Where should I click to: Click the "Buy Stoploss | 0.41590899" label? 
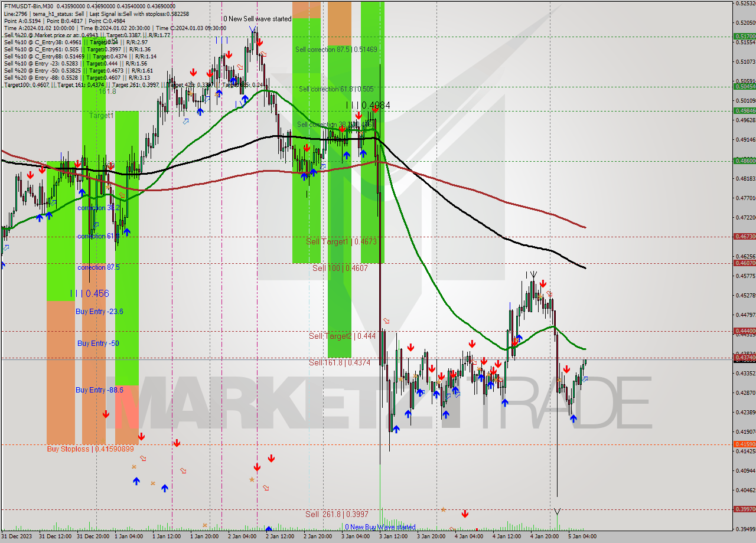90,449
